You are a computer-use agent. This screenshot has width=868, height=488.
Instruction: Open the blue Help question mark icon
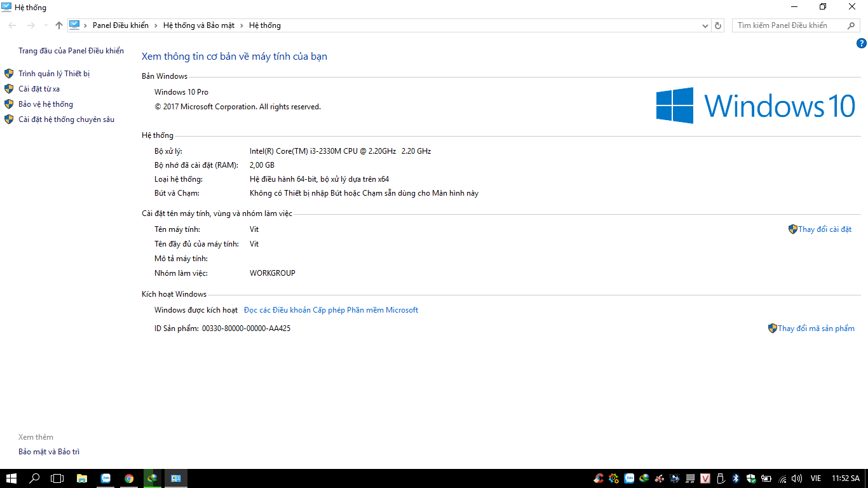coord(862,43)
